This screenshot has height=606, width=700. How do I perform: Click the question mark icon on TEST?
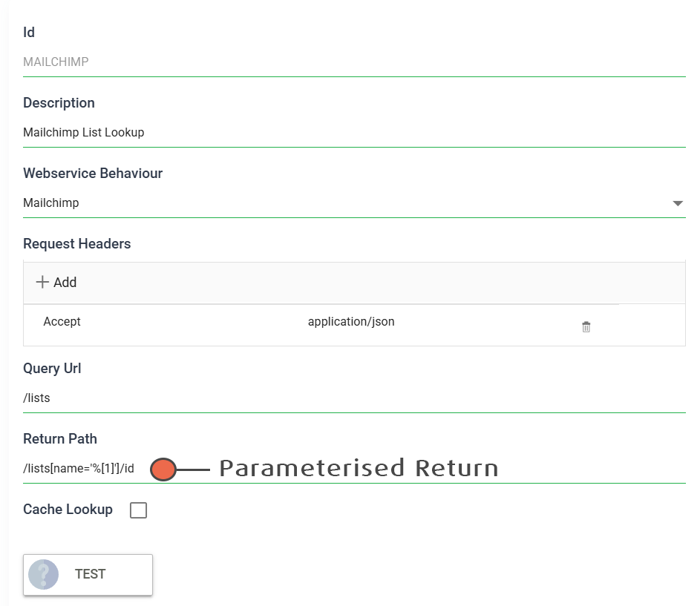click(x=43, y=574)
